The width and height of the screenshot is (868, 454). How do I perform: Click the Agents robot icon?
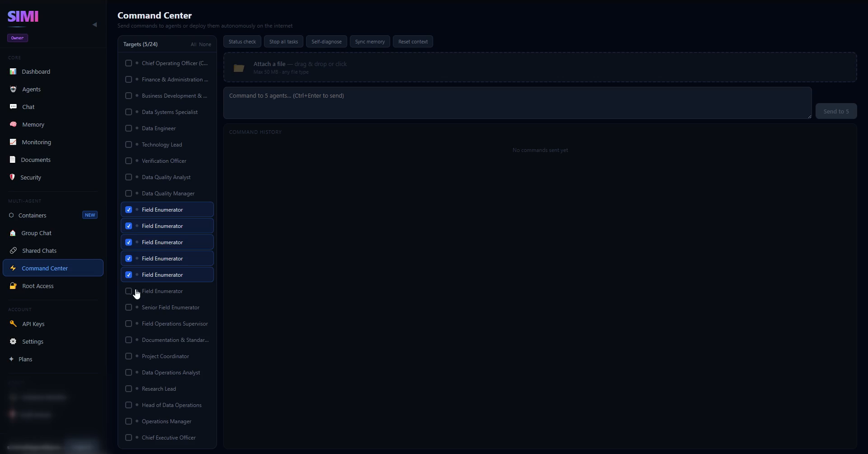(13, 89)
